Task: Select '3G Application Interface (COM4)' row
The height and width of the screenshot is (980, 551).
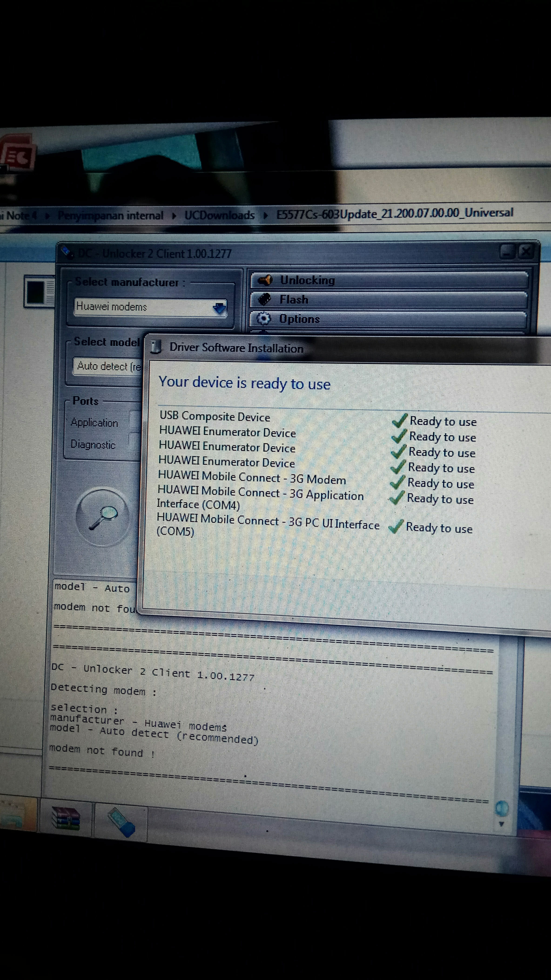Action: click(x=315, y=498)
